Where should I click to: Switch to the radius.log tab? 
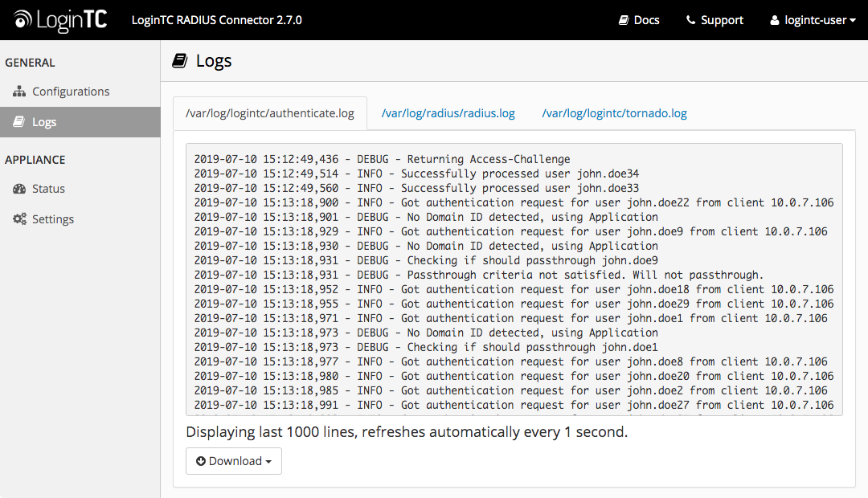[x=448, y=113]
